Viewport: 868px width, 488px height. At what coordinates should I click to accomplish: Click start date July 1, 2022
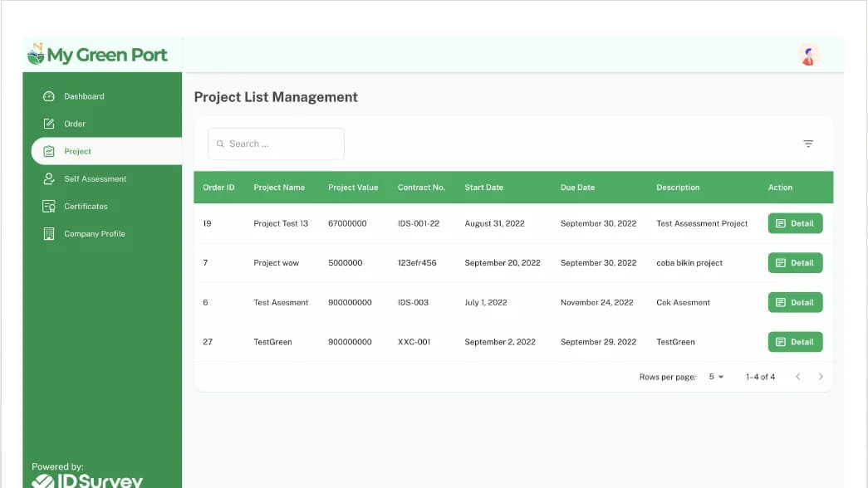tap(485, 303)
